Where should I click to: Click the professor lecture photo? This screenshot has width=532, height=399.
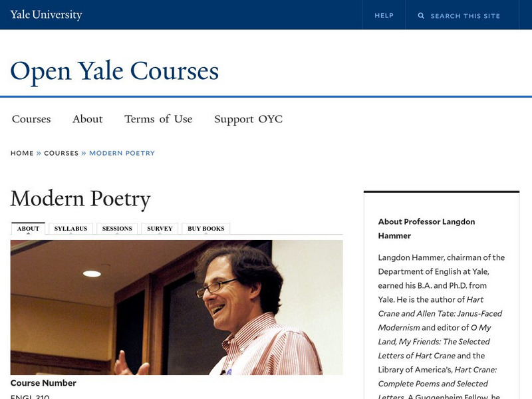click(176, 307)
